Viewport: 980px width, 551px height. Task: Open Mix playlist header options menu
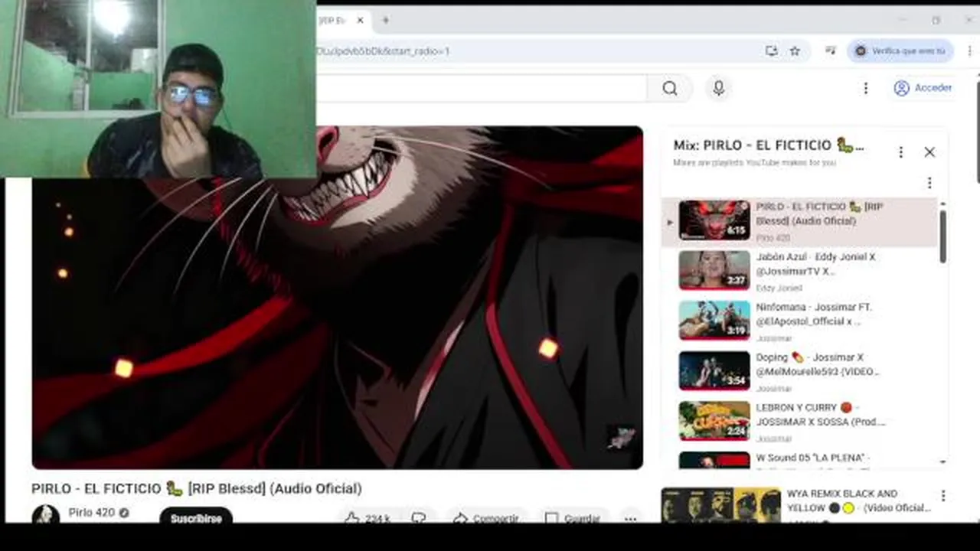click(901, 152)
